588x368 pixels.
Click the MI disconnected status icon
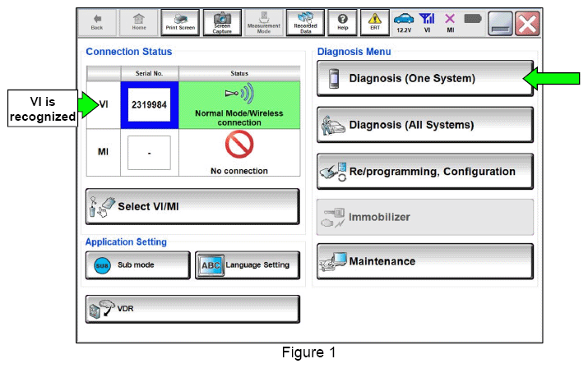click(450, 23)
